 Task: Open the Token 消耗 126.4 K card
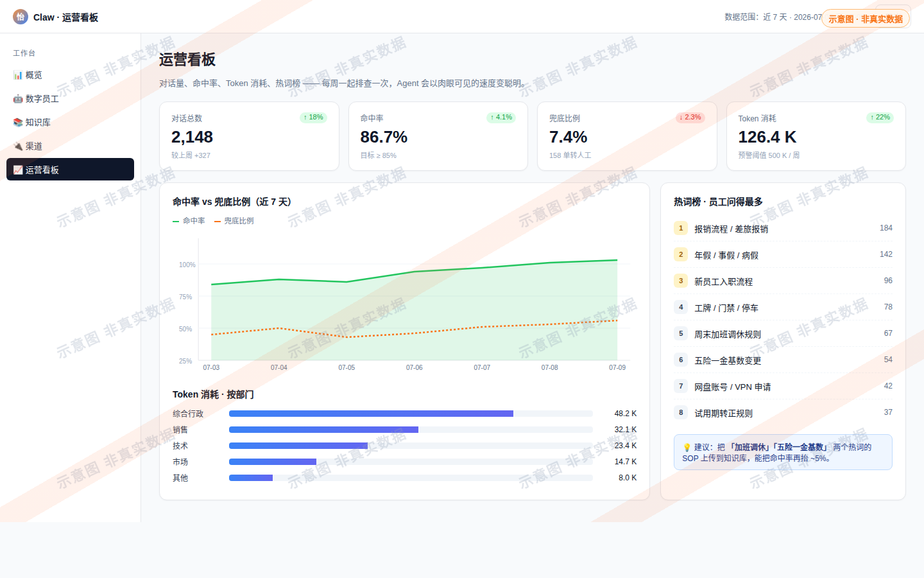816,136
